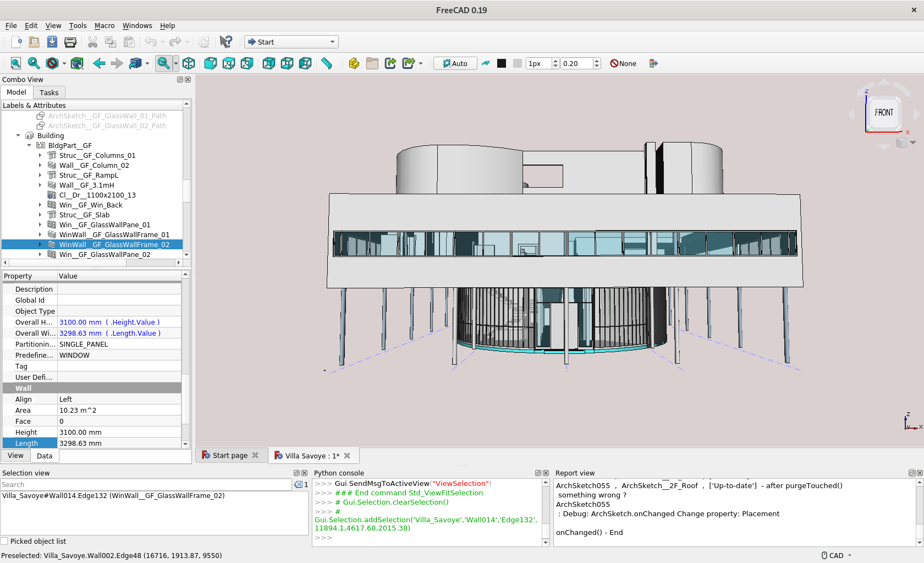Click Fit Selection magnifier icon
This screenshot has height=563, width=924.
[x=34, y=63]
